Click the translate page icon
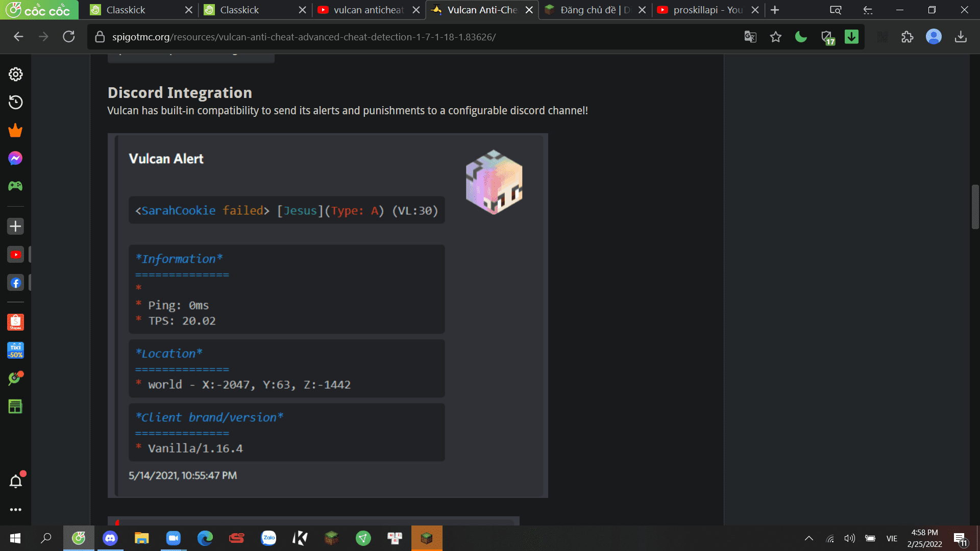 [x=750, y=37]
